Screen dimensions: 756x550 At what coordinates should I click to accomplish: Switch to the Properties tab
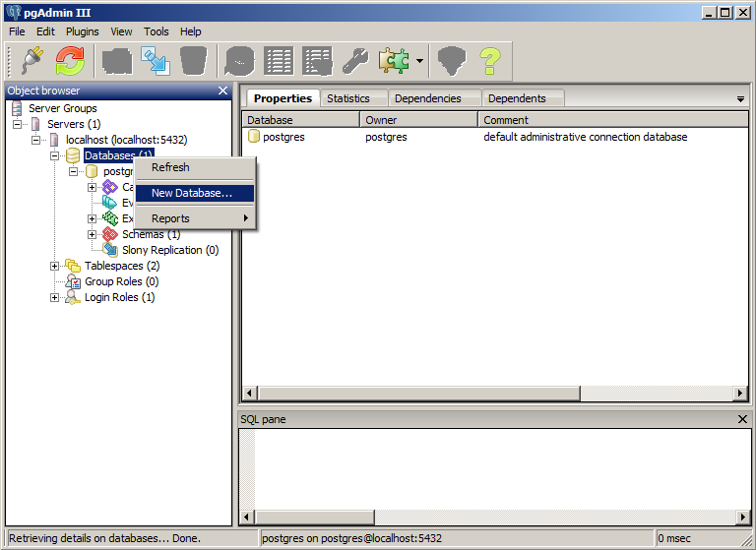click(283, 98)
